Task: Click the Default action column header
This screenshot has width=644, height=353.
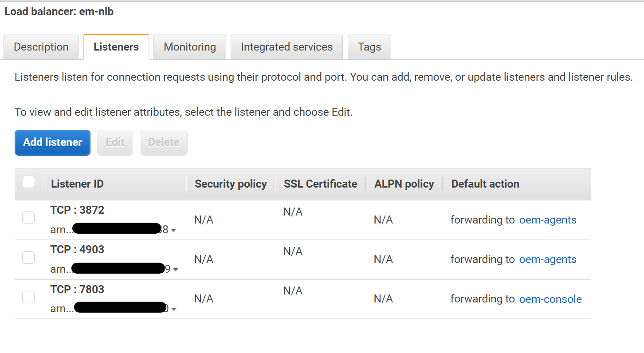Action: click(x=485, y=184)
